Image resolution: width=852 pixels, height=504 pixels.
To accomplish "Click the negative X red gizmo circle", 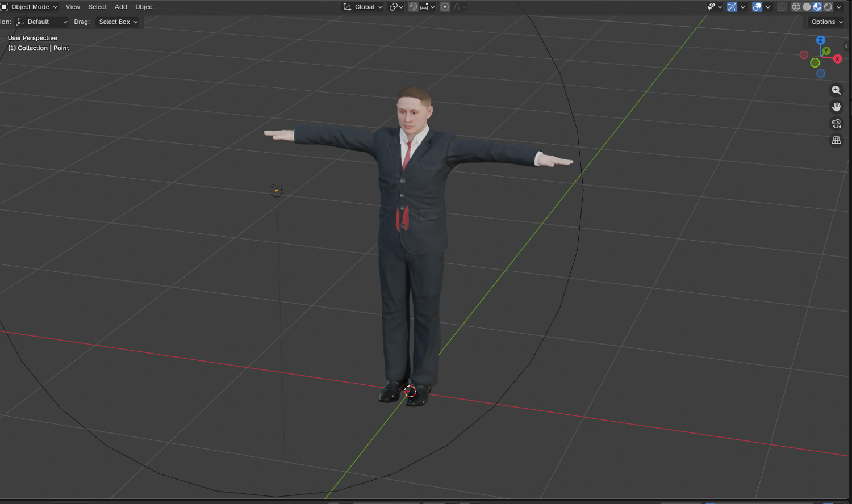I will (804, 54).
